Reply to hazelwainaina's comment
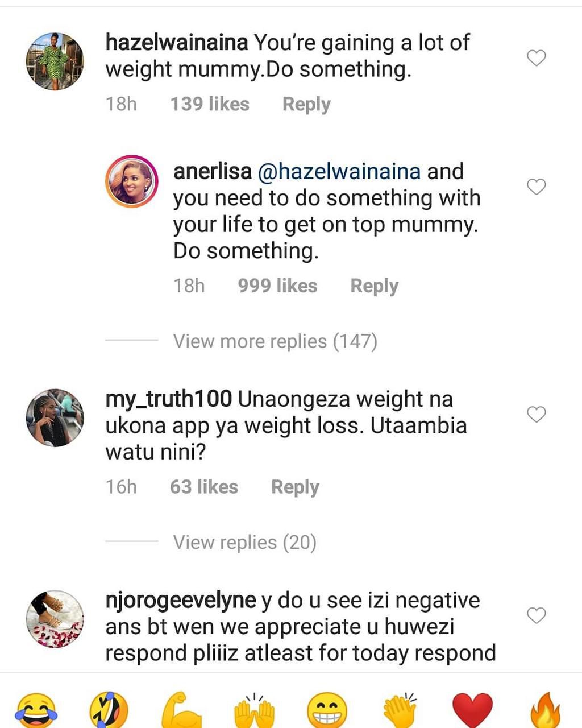This screenshot has height=728, width=582. [x=306, y=104]
